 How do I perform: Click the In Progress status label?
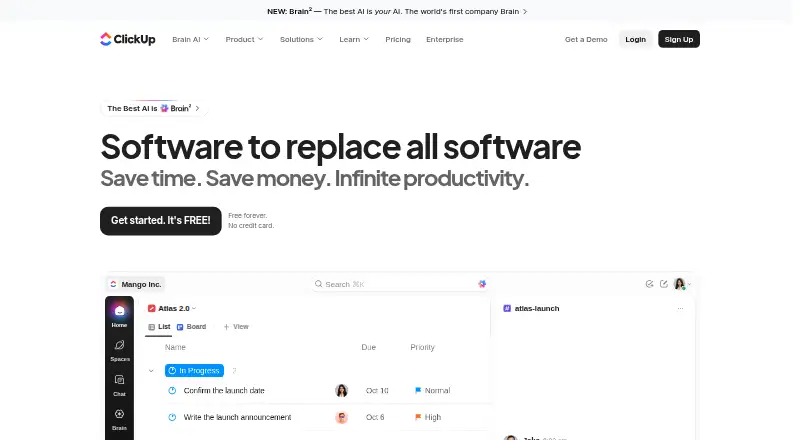point(194,371)
